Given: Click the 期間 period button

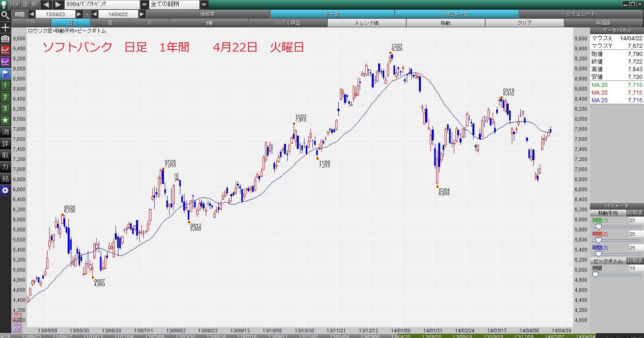Looking at the screenshot, I should click(19, 14).
